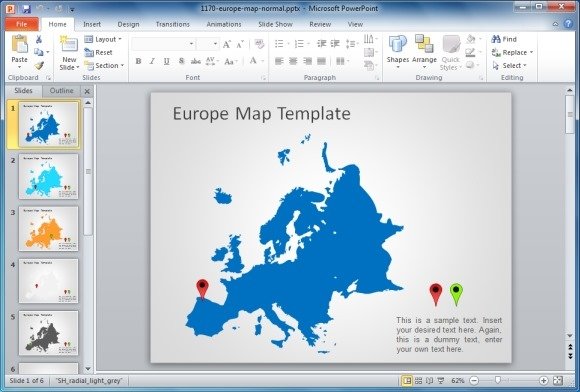Click the New Slide icon
This screenshot has height=392, width=580.
tap(69, 45)
